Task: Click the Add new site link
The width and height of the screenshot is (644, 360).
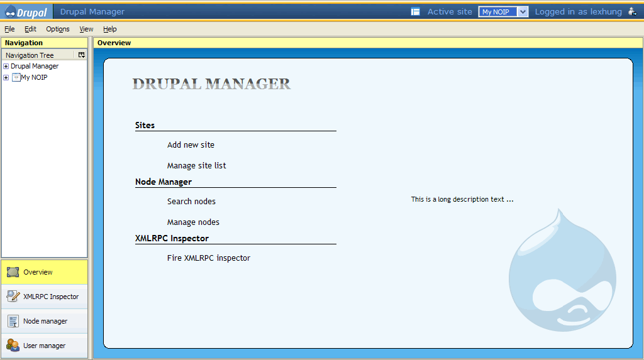Action: coord(191,145)
